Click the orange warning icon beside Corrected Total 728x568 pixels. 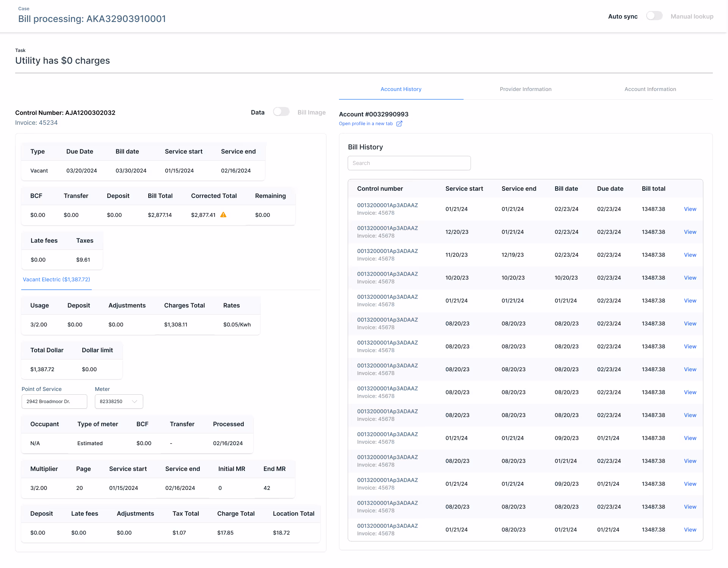[x=223, y=215]
